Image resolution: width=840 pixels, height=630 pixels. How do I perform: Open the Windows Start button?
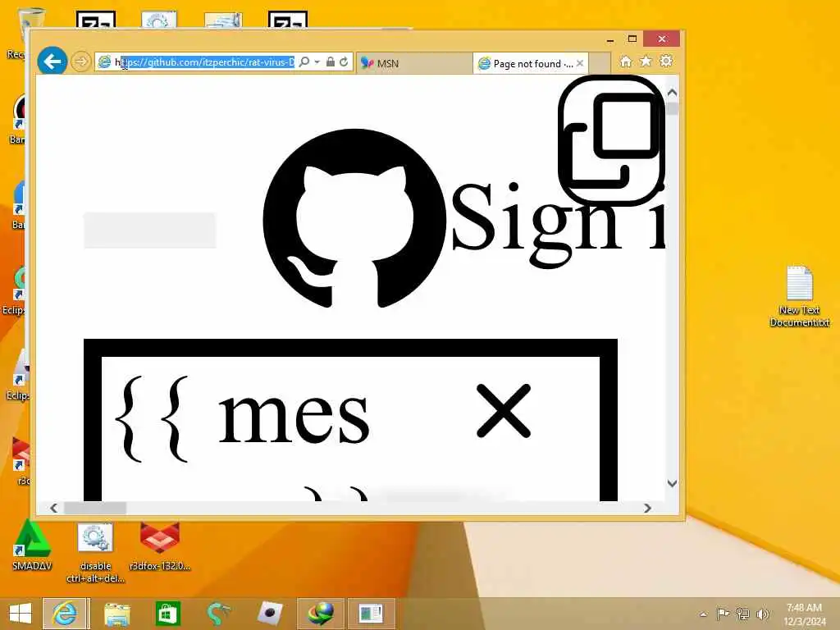click(21, 614)
